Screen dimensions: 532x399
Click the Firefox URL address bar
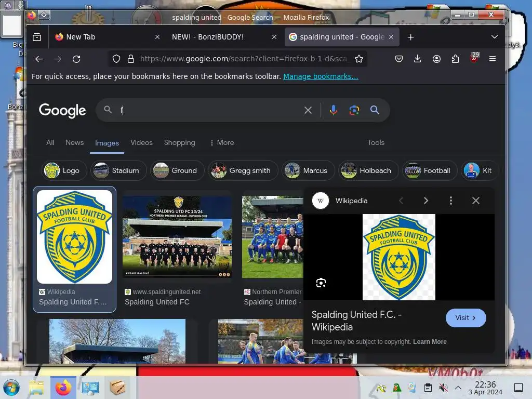pos(243,59)
